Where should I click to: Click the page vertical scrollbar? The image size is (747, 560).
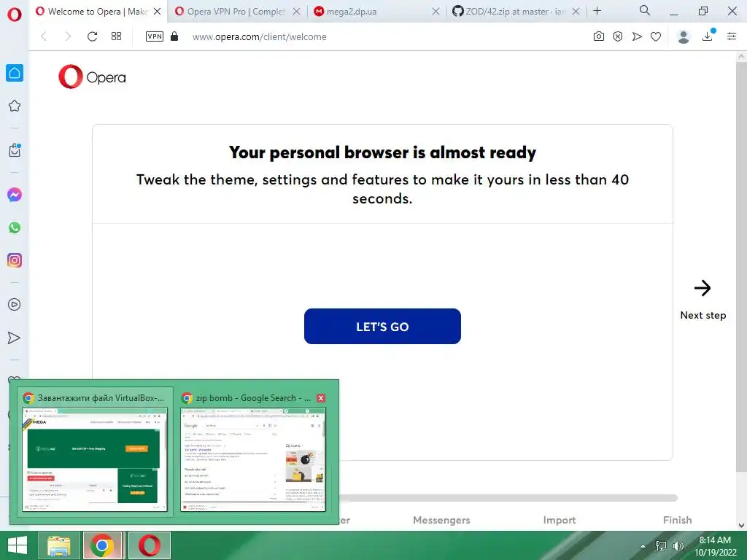[x=741, y=267]
